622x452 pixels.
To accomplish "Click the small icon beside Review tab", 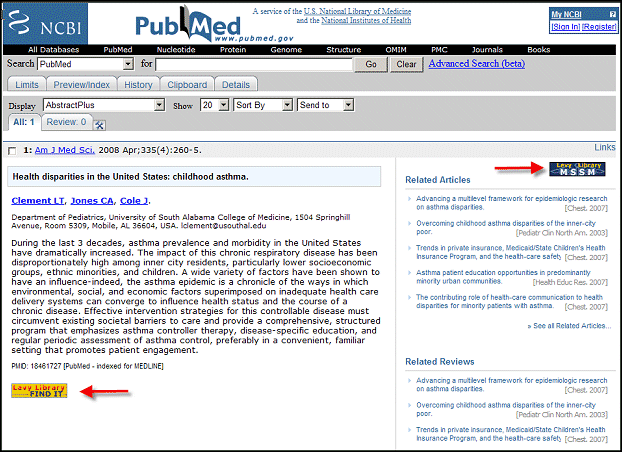I will (100, 124).
